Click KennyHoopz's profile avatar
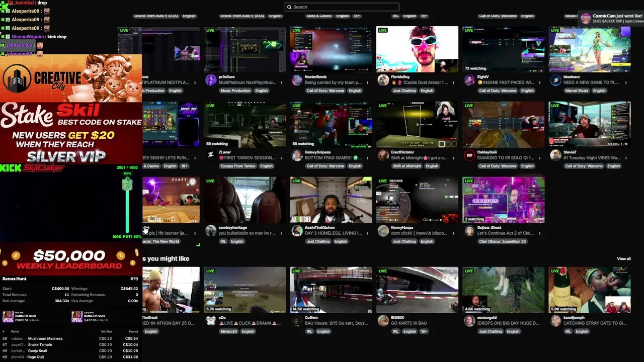Image resolution: width=644 pixels, height=362 pixels. (383, 231)
